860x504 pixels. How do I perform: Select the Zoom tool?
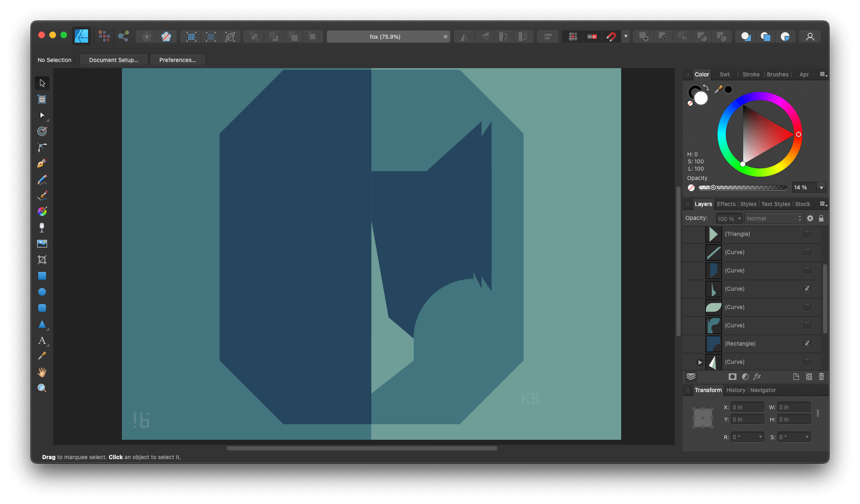pos(42,388)
